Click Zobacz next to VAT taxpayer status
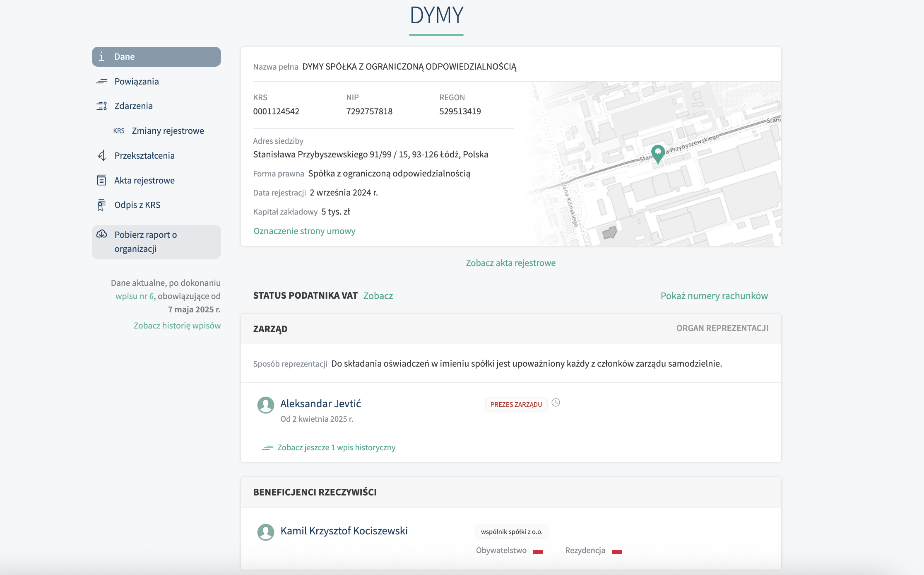 coord(378,296)
